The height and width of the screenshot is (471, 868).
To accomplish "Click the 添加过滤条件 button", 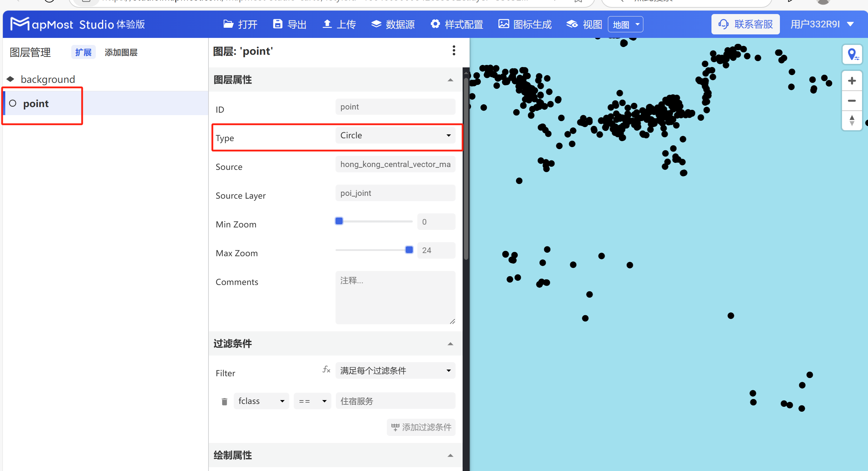I will (x=421, y=427).
